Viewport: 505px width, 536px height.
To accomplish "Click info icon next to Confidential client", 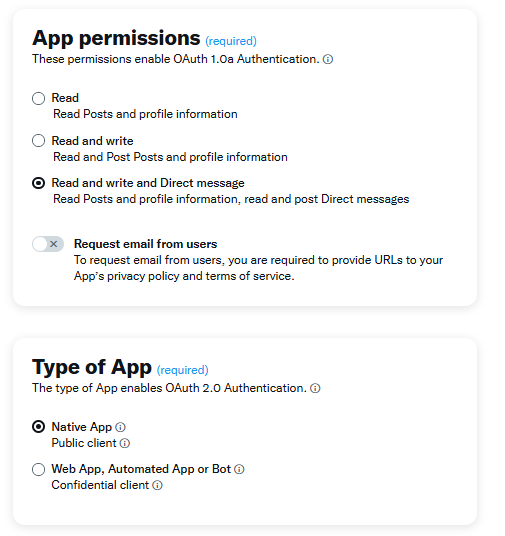I will tap(157, 485).
